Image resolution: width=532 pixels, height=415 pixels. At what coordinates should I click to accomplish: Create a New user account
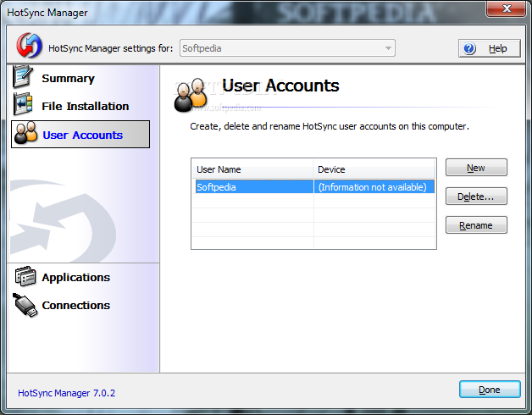pos(476,168)
